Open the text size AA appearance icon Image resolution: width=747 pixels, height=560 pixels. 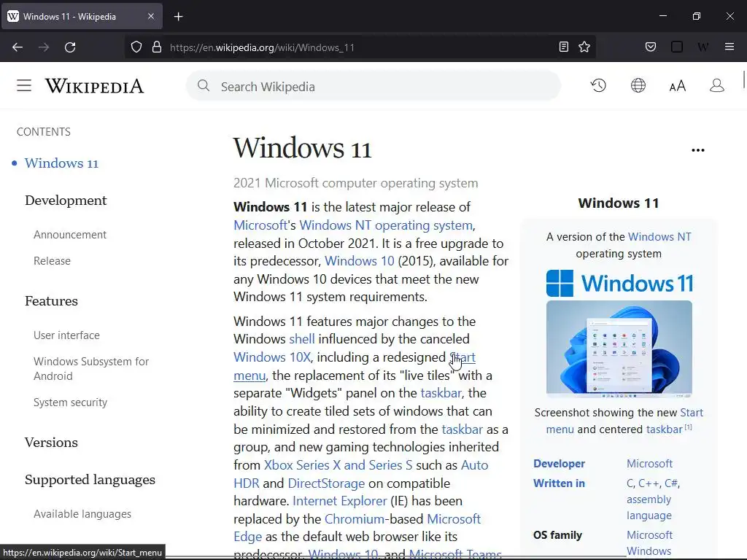pos(678,86)
